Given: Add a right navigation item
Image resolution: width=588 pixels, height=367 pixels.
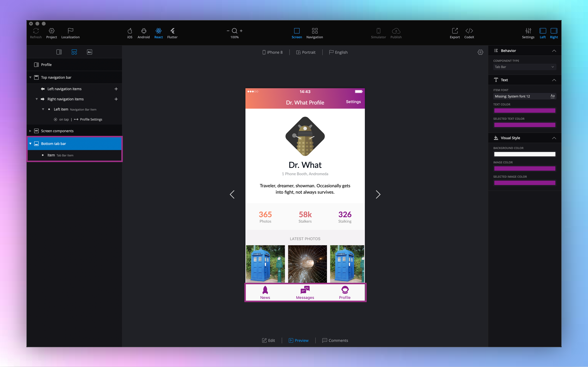Looking at the screenshot, I should (116, 99).
